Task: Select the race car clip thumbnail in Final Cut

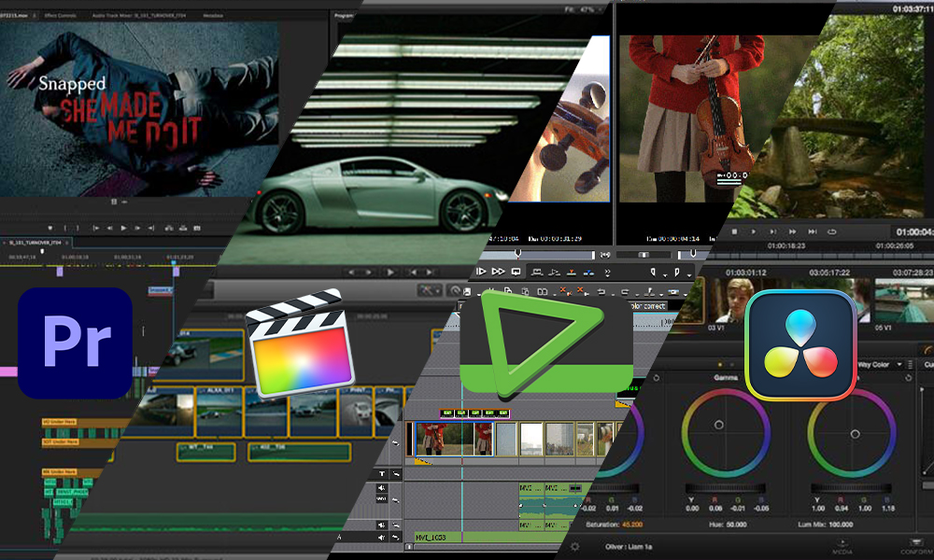Action: click(202, 356)
